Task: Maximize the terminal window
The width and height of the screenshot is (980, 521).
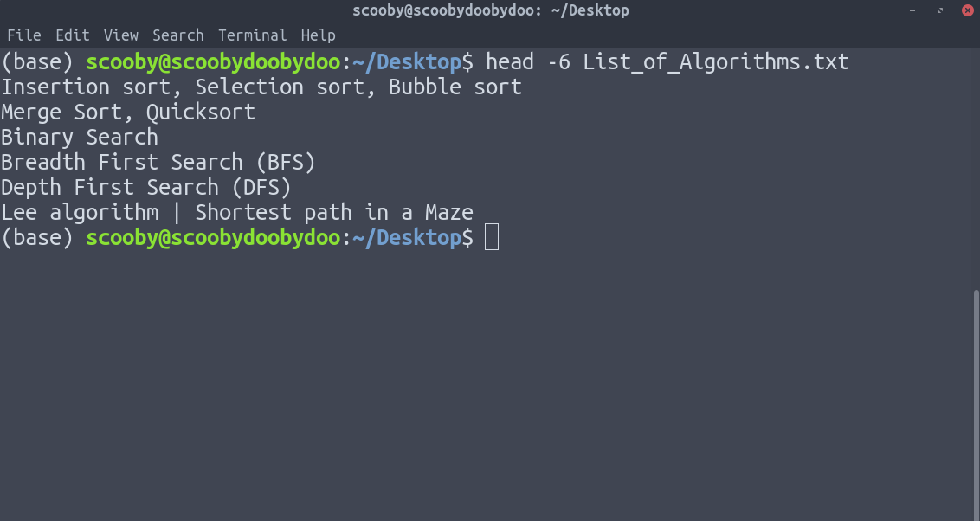Action: point(940,10)
